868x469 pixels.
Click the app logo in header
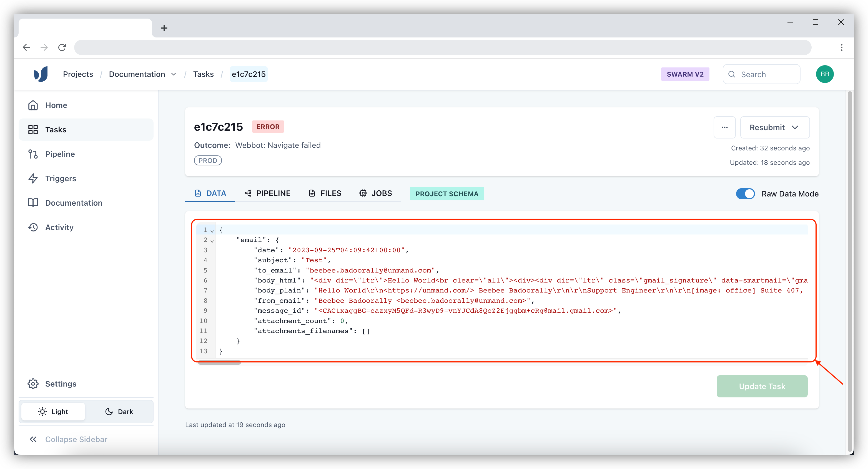pyautogui.click(x=41, y=74)
